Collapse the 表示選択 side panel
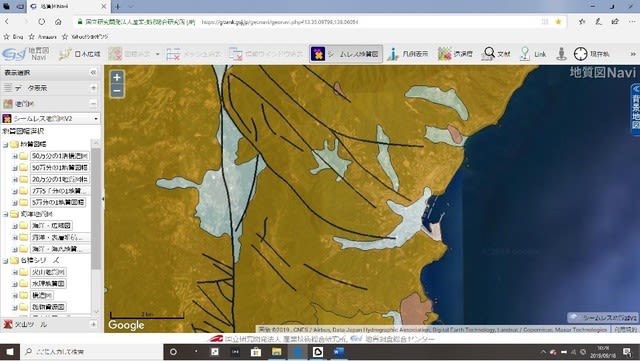This screenshot has height=361, width=640. click(x=93, y=72)
